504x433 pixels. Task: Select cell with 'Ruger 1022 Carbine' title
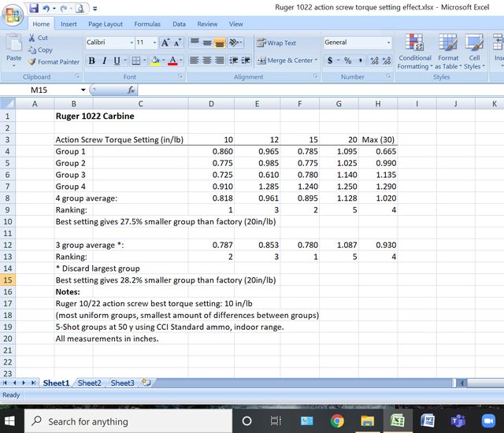(x=94, y=116)
